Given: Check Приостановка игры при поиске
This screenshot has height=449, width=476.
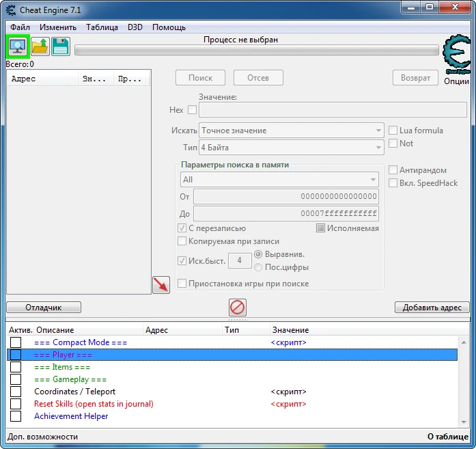Looking at the screenshot, I should point(182,283).
